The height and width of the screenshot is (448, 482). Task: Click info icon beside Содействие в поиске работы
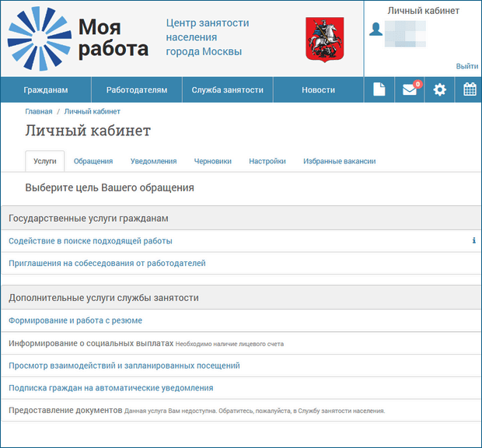pos(474,240)
